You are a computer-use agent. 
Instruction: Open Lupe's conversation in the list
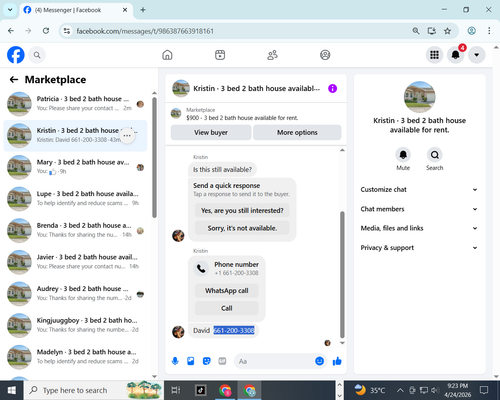tap(75, 199)
